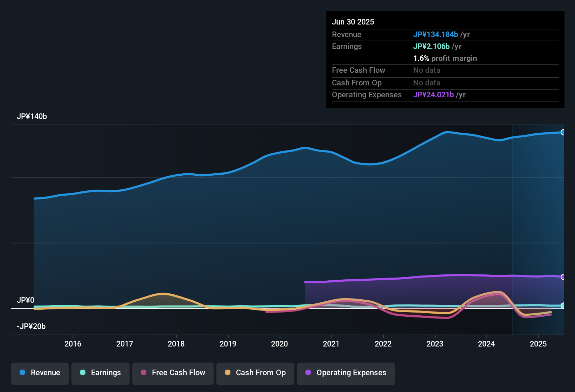Click the teal Earnings legend dot

tap(83, 372)
